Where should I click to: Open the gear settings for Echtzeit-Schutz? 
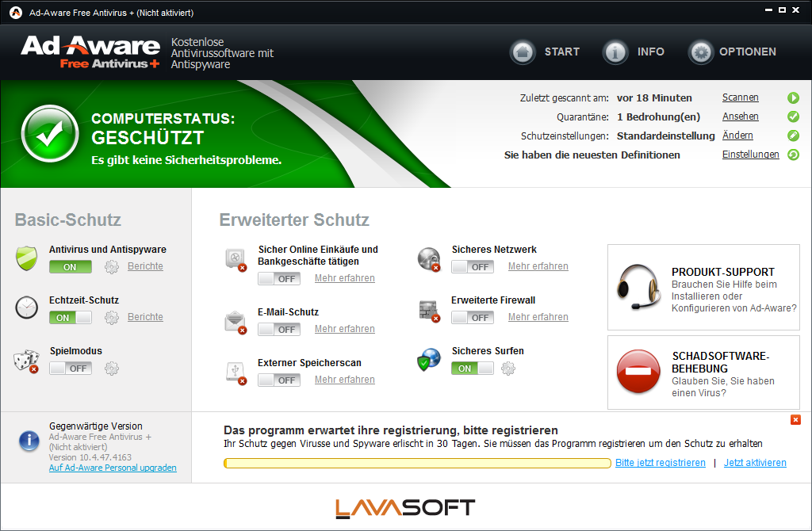(112, 318)
